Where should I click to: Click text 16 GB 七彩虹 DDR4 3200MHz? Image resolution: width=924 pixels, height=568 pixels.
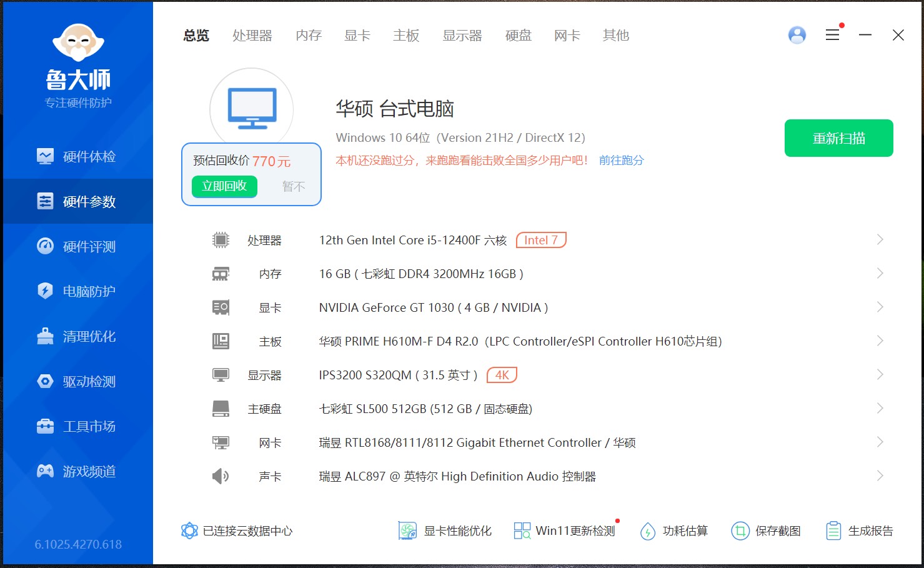pos(421,274)
